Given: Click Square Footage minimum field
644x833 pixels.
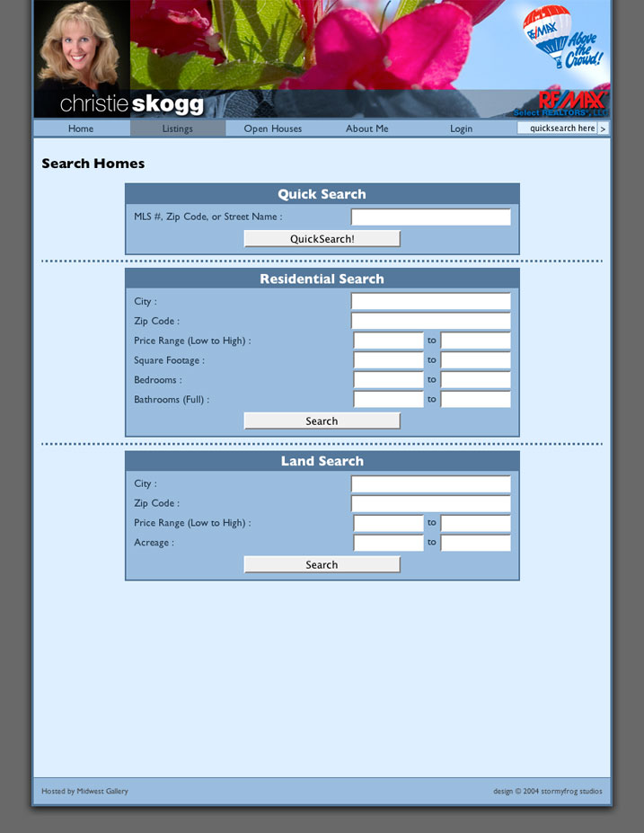Looking at the screenshot, I should [389, 360].
